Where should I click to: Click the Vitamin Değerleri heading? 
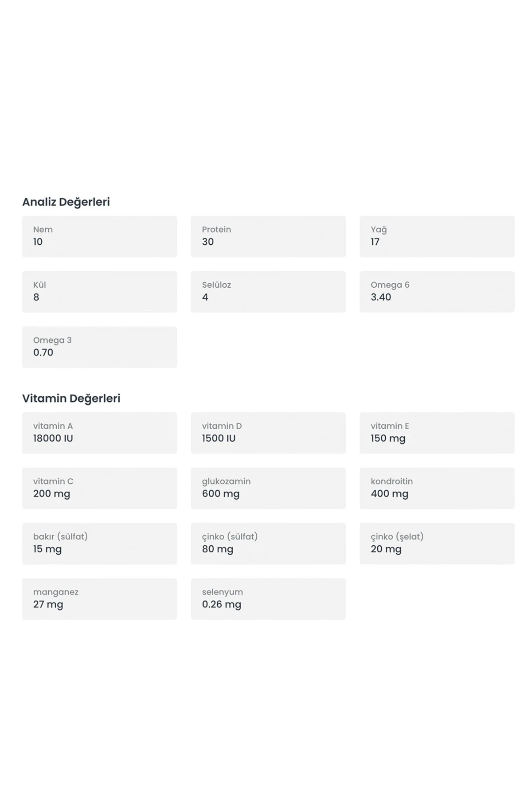click(71, 399)
